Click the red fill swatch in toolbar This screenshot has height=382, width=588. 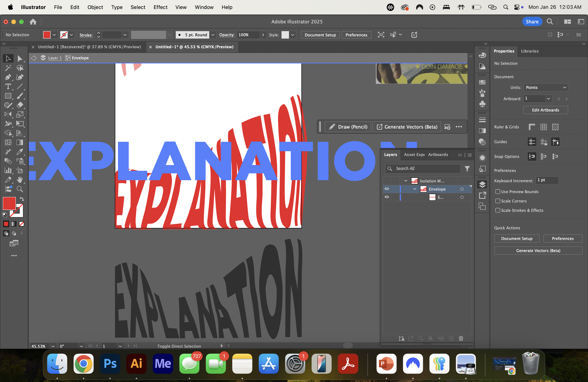[x=9, y=203]
